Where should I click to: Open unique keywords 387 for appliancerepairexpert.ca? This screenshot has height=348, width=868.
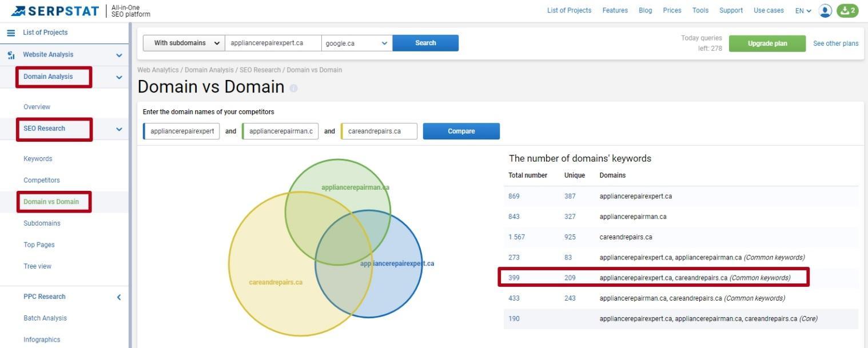[570, 196]
